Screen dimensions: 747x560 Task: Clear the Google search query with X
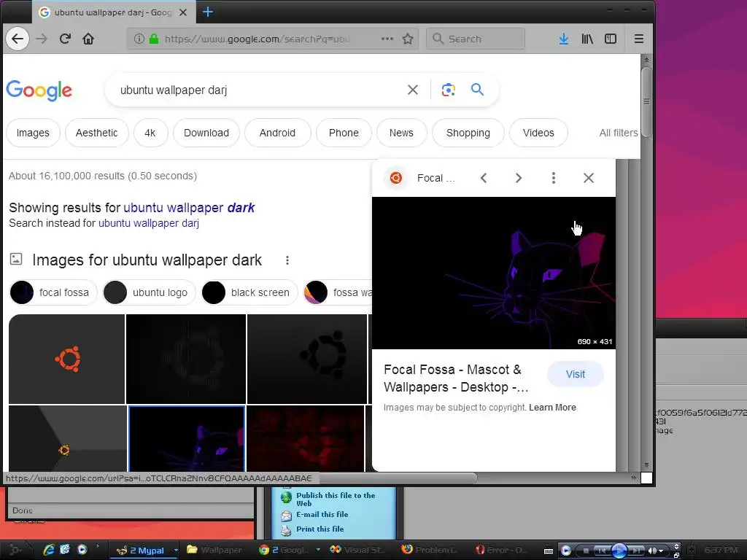[413, 90]
